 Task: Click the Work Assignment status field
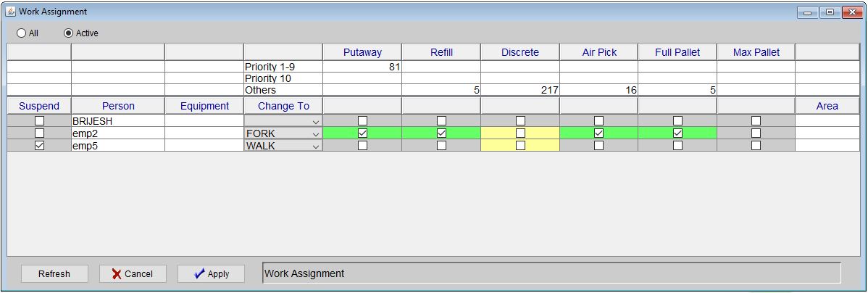tap(551, 273)
